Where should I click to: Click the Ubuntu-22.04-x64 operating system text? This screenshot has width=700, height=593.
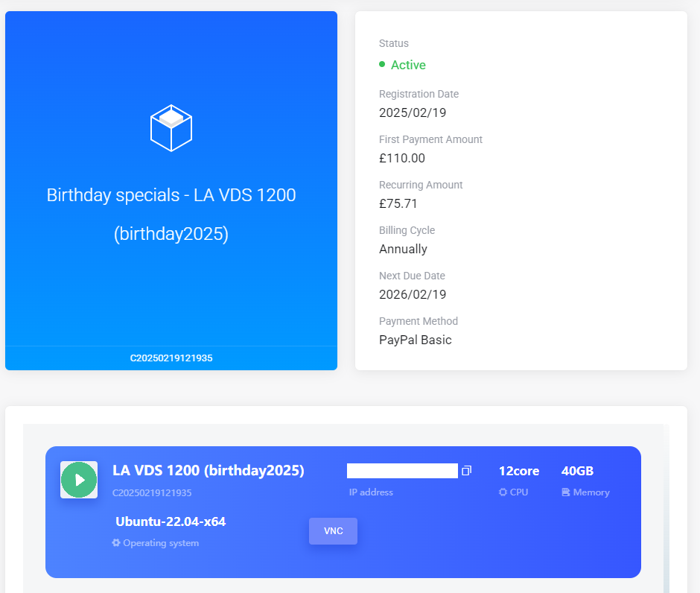pyautogui.click(x=171, y=521)
